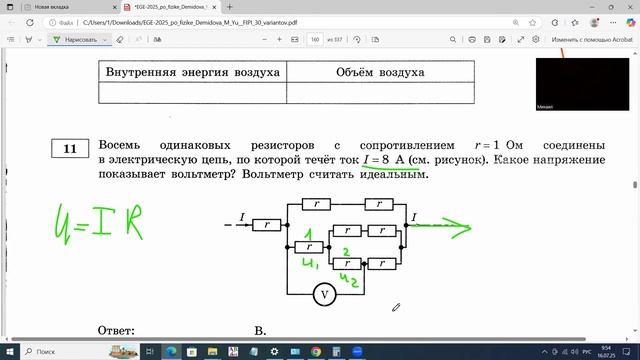Open Task View on taskbar
Screen dimensions: 640x360
coord(149,351)
